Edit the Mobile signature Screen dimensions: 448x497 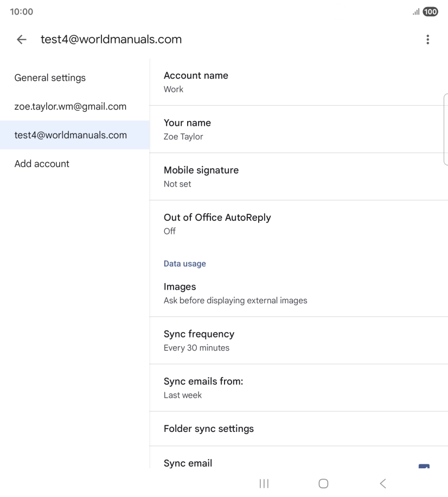[x=298, y=176]
